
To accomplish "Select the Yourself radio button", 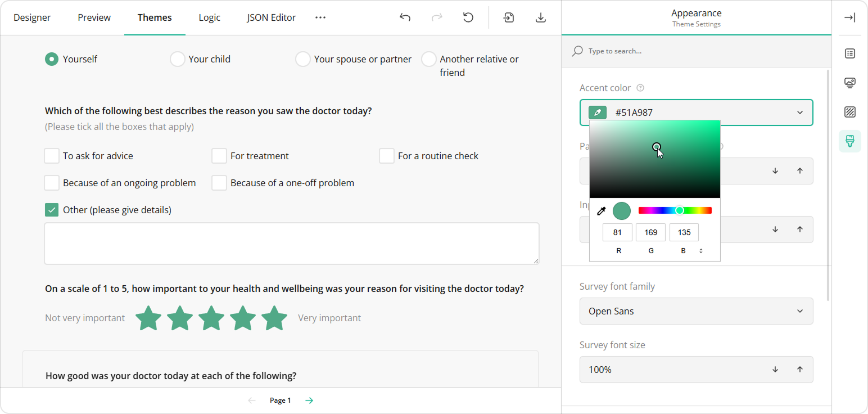I will (51, 58).
